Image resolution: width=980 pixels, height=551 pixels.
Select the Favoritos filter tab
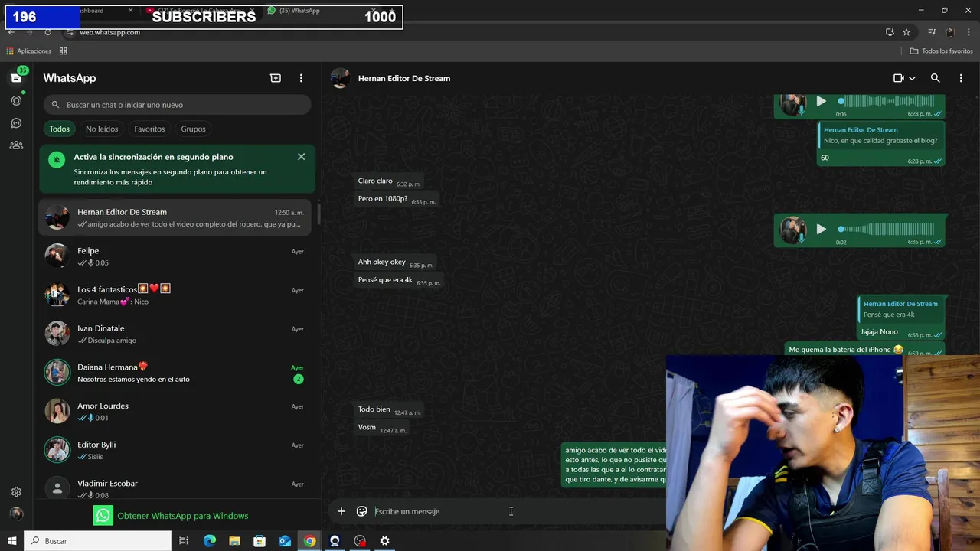[149, 129]
